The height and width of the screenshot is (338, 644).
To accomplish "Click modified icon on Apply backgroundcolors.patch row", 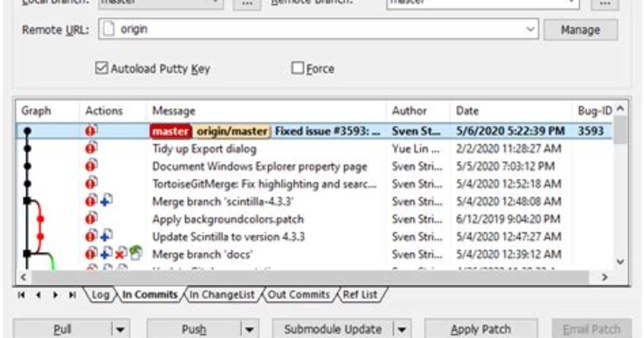I will tap(91, 219).
